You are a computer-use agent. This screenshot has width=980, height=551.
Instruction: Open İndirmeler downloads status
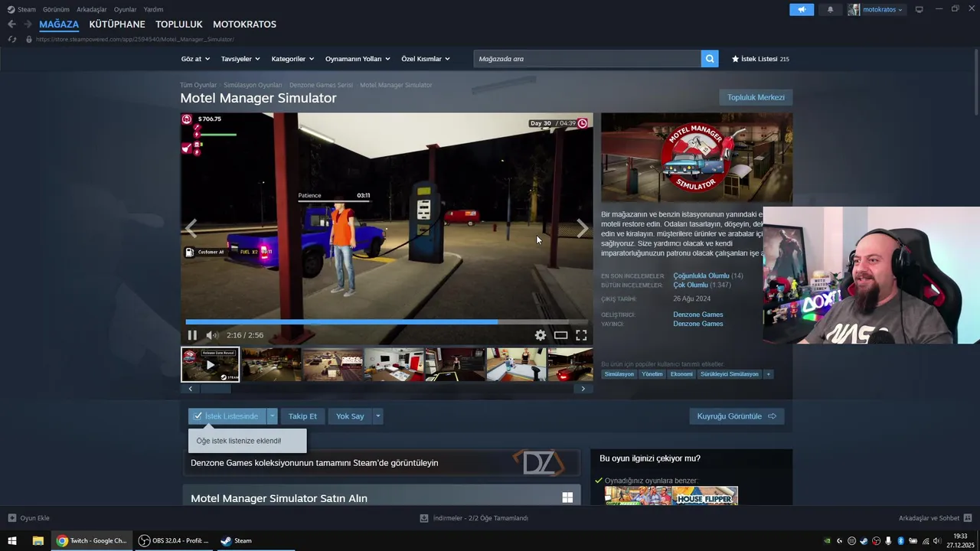point(474,518)
